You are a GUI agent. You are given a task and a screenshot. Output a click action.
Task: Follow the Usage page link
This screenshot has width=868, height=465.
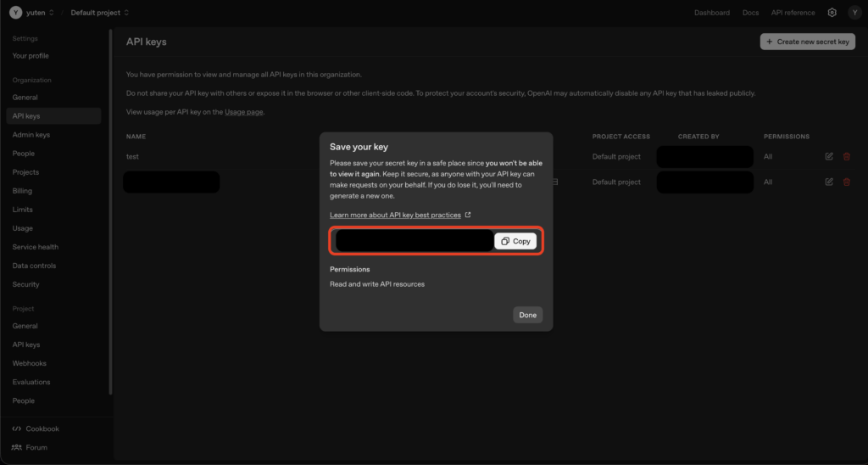[244, 112]
